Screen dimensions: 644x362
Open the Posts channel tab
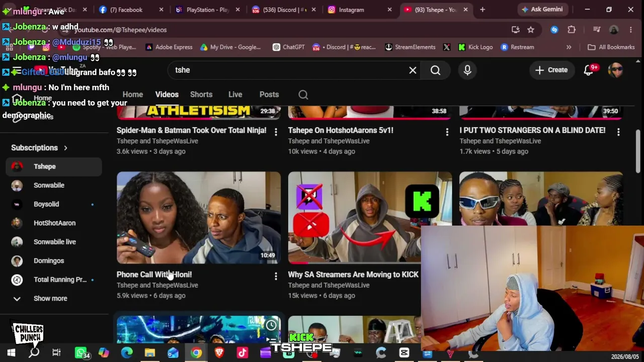pos(269,95)
